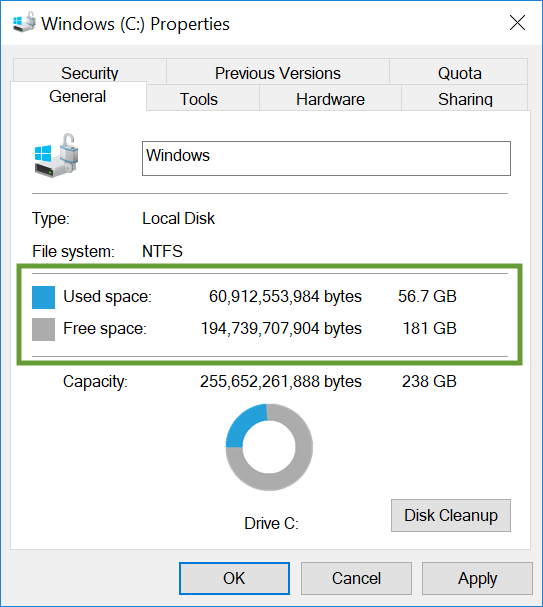Click the '60,912,553,984 bytes' used value
Viewport: 543px width, 607px height.
click(285, 297)
